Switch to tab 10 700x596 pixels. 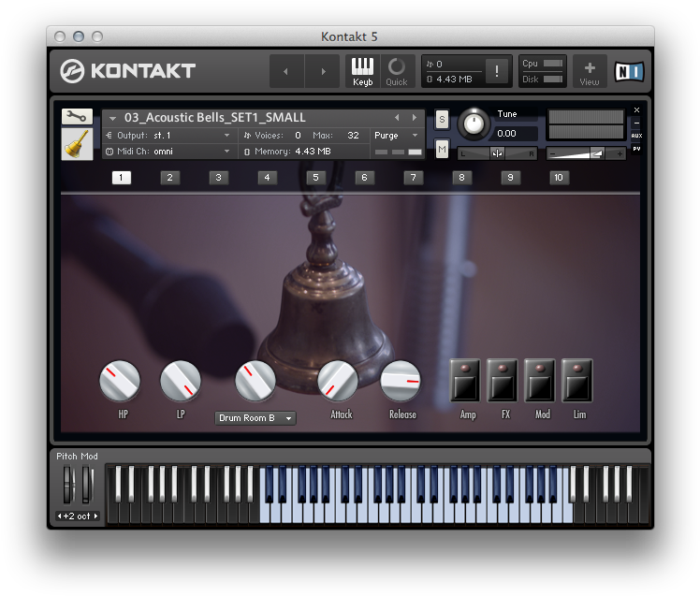click(559, 178)
